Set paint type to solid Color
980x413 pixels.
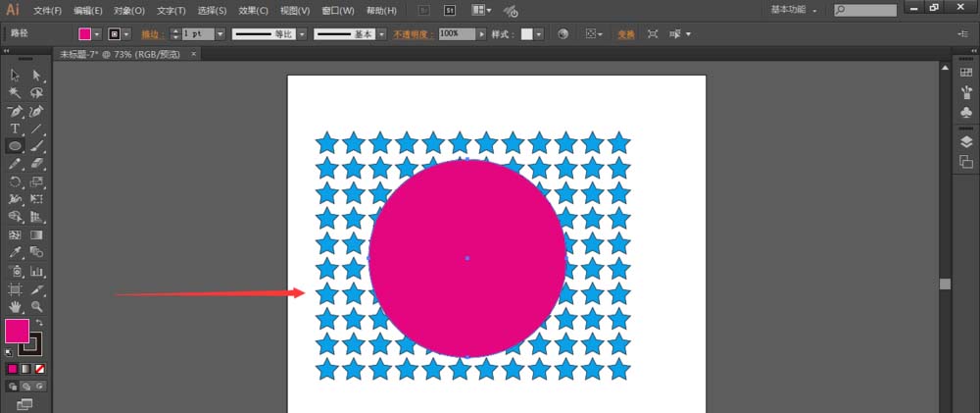(x=12, y=369)
